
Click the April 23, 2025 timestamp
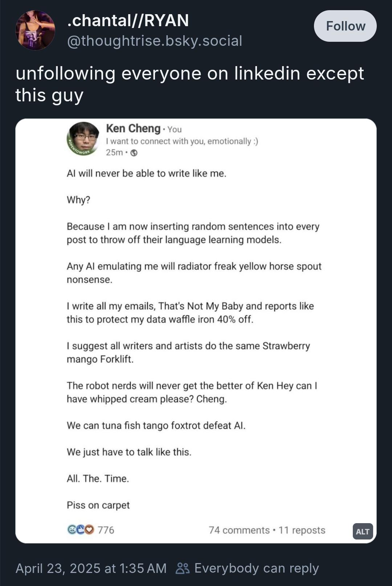[x=91, y=568]
